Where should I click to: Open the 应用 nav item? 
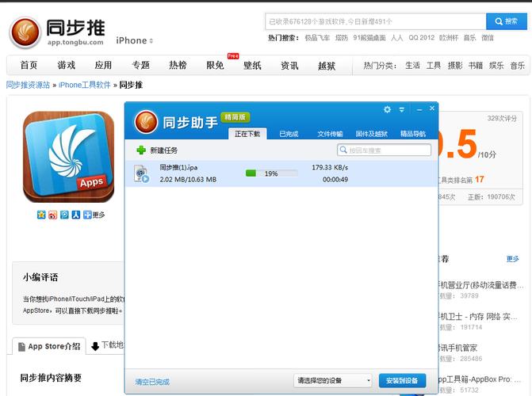pos(103,65)
